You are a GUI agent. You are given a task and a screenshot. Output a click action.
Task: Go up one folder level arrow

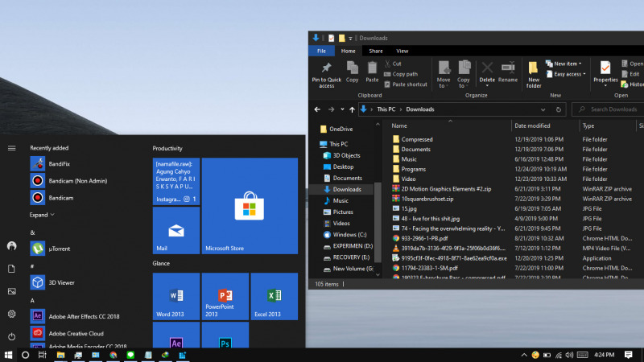[x=352, y=109]
